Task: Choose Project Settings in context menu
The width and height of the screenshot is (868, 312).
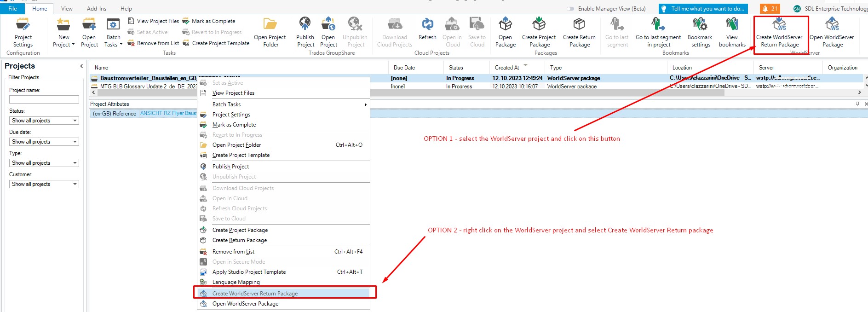Action: pos(284,115)
